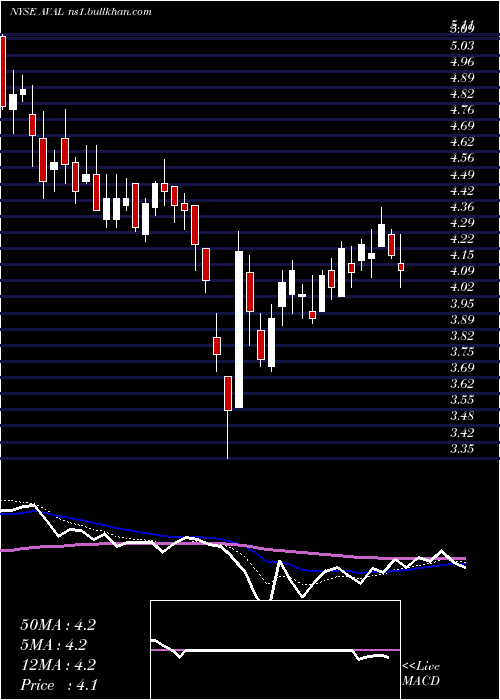Click the 12MA : 4.2 readout
500x700 pixels.
[58, 665]
